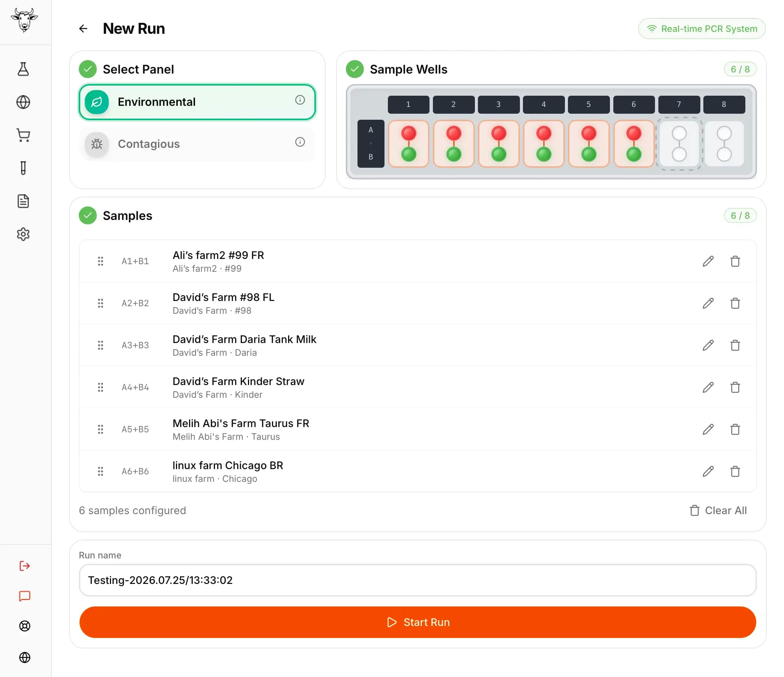Click the 6 / 8 badge in the Samples section
The width and height of the screenshot is (784, 677).
(740, 215)
